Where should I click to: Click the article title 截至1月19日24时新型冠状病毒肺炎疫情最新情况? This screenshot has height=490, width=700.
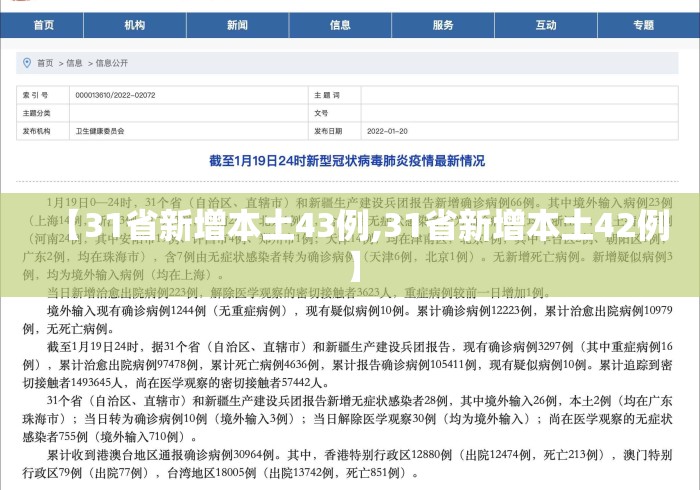347,161
